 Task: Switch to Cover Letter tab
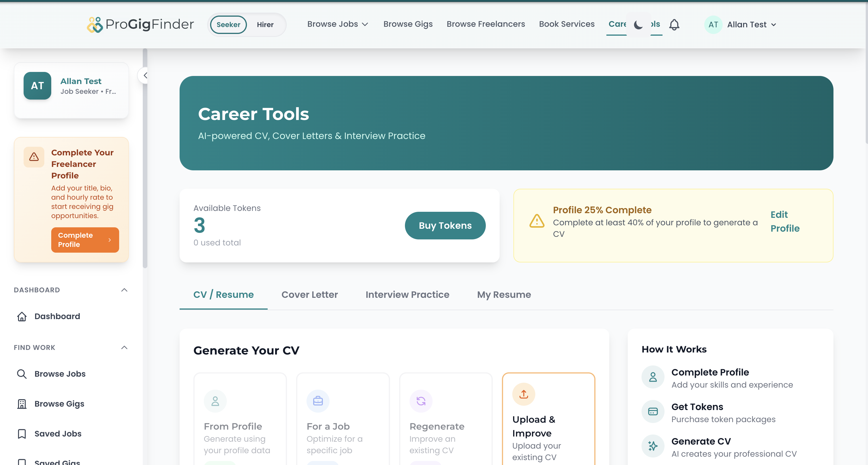pos(309,294)
